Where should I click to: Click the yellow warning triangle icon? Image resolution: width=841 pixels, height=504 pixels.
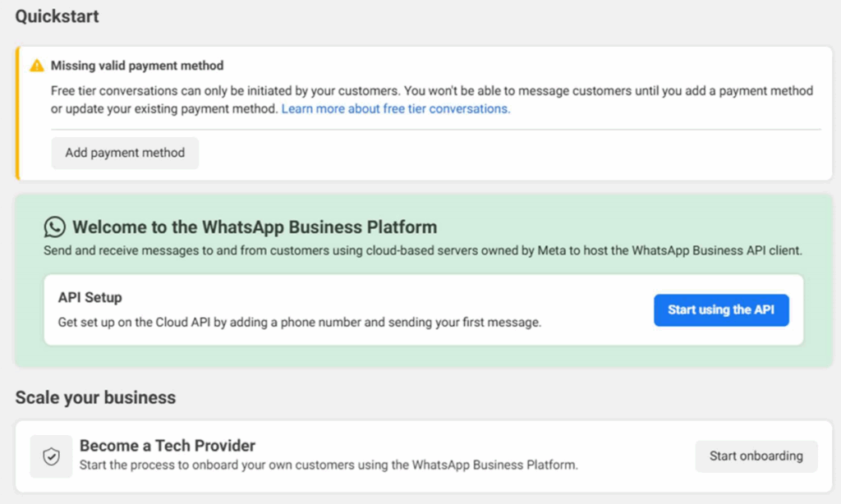37,66
